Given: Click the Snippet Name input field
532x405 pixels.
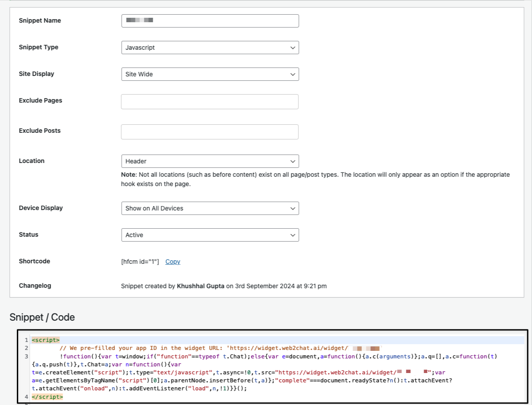Looking at the screenshot, I should click(210, 21).
